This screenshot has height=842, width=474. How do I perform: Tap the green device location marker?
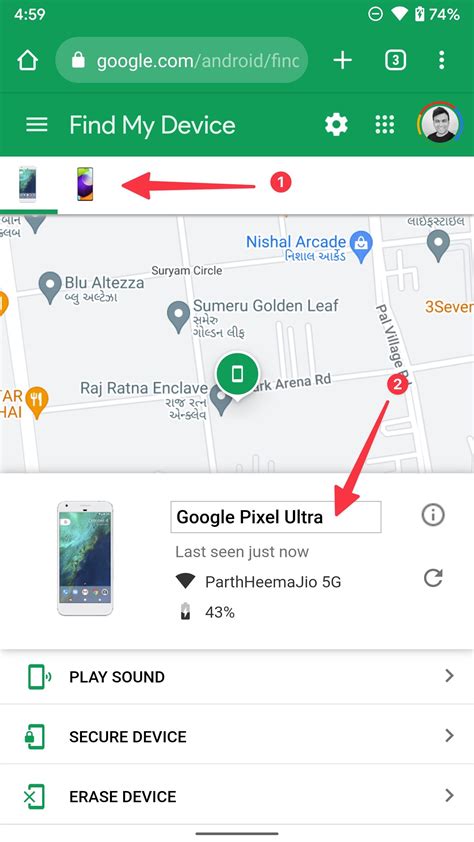237,374
